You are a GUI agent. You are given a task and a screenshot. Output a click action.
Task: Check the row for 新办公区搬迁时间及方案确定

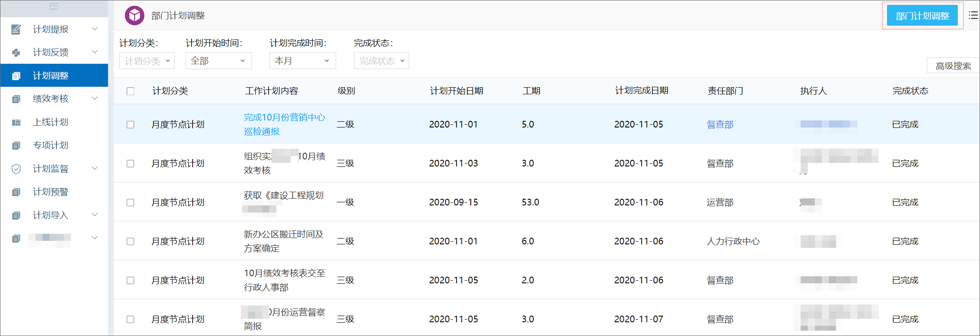(130, 241)
